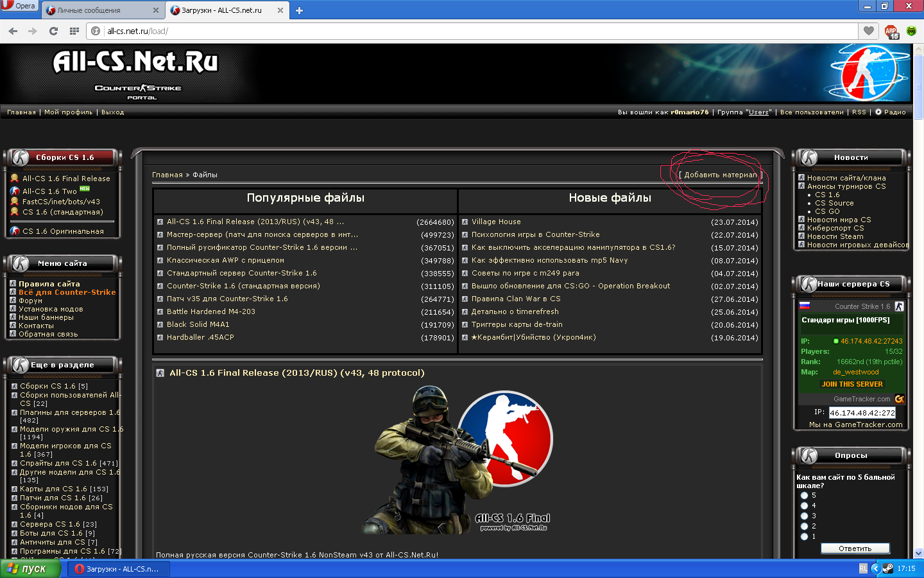Open All-CS 1.6 Two sidebar link
Viewport: 924px width, 578px height.
pos(49,191)
